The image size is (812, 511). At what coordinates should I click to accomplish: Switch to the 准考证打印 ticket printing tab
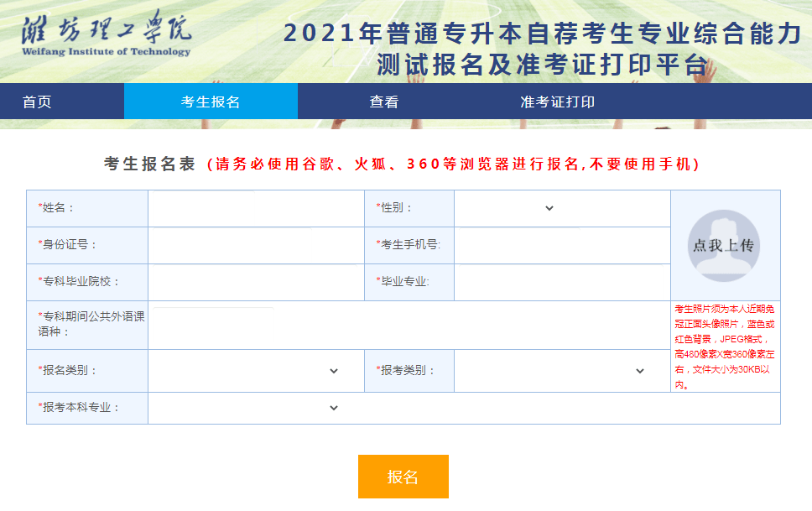pyautogui.click(x=554, y=102)
